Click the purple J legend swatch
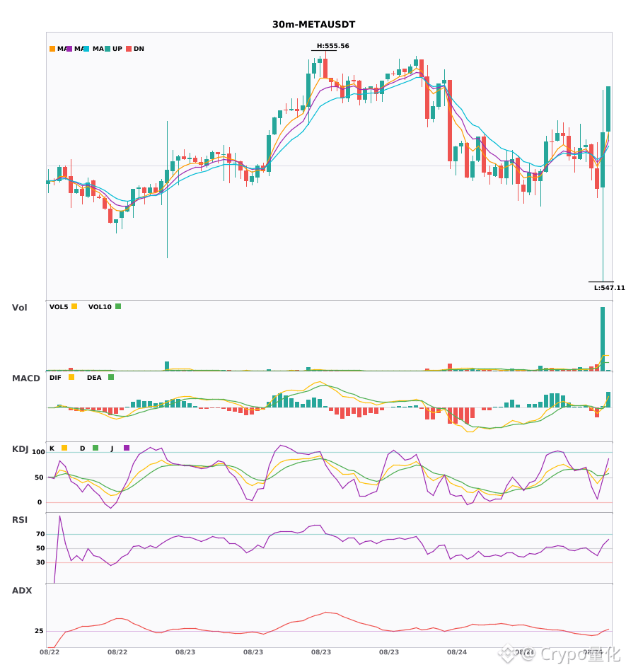This screenshot has width=626, height=672. (x=127, y=448)
